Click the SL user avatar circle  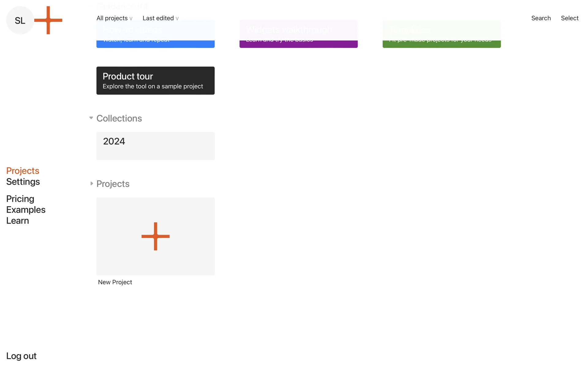[x=20, y=21]
